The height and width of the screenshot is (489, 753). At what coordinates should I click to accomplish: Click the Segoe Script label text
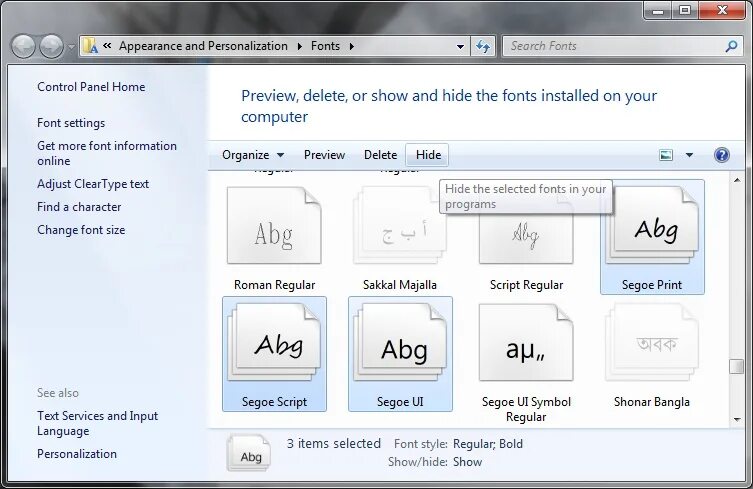(x=274, y=402)
